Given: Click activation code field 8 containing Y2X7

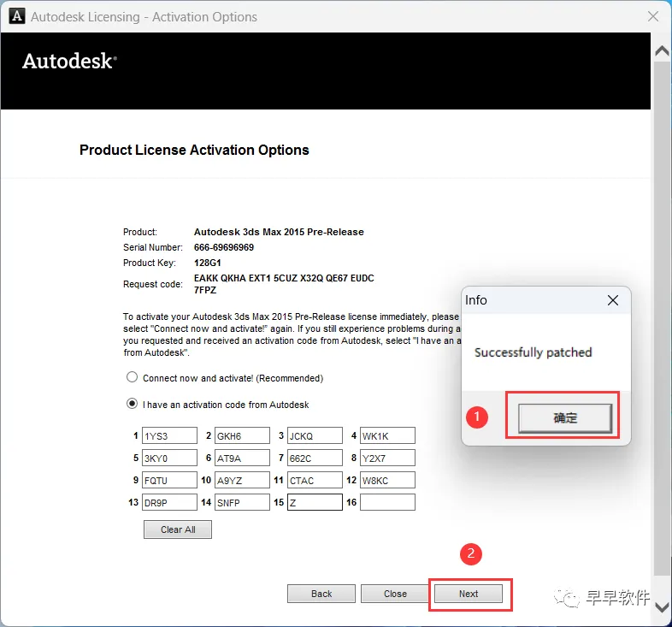Looking at the screenshot, I should pos(387,458).
